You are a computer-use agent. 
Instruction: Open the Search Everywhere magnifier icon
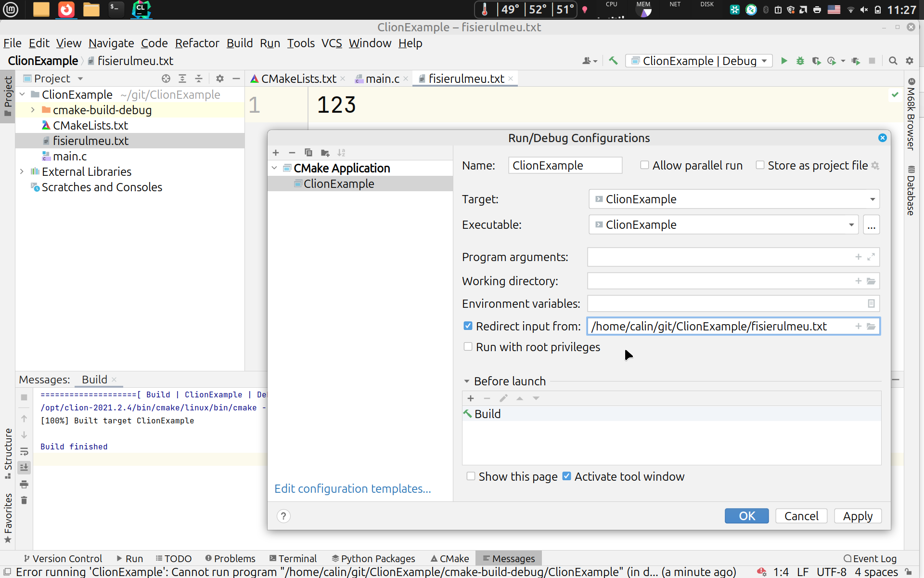point(893,61)
